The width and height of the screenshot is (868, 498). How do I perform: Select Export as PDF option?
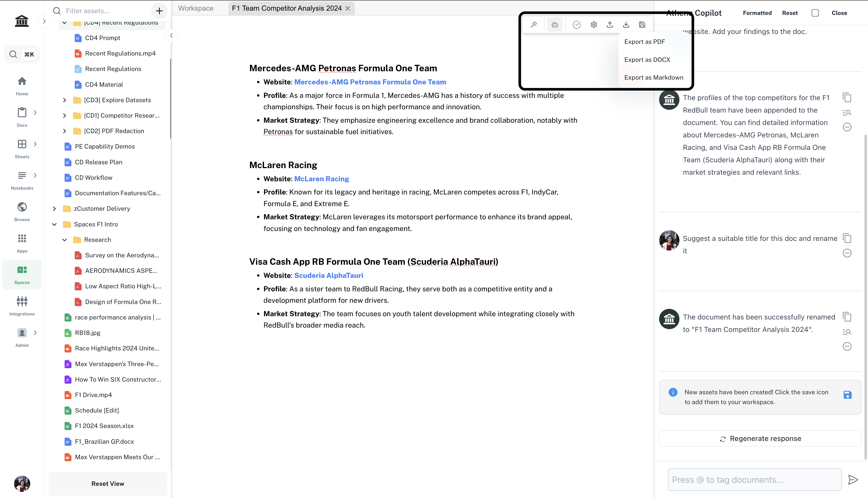(644, 42)
